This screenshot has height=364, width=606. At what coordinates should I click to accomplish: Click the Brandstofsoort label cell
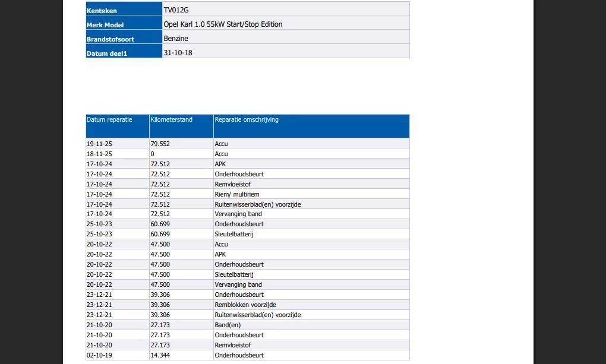coord(111,39)
